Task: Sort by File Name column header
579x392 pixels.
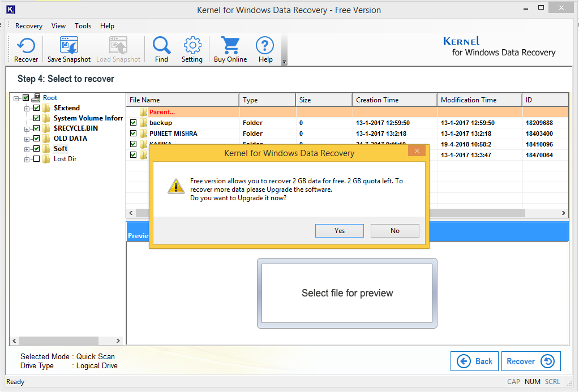Action: coord(183,100)
